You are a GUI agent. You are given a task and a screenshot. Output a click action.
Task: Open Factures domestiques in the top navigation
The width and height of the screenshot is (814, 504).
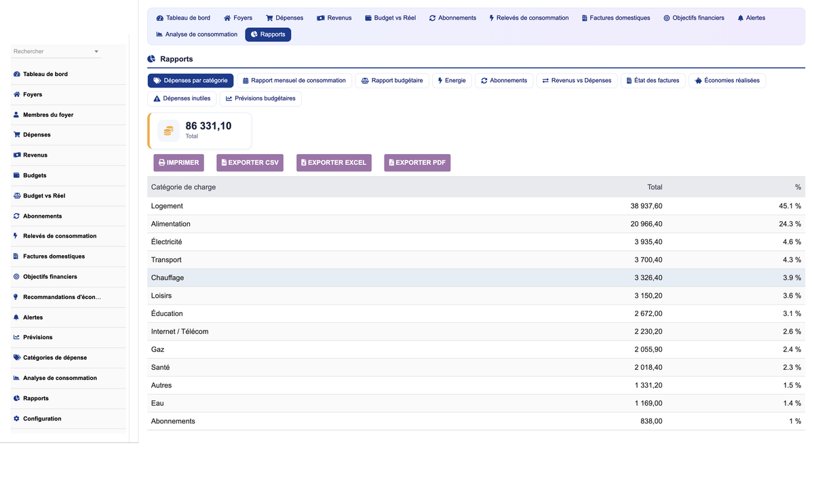tap(616, 18)
